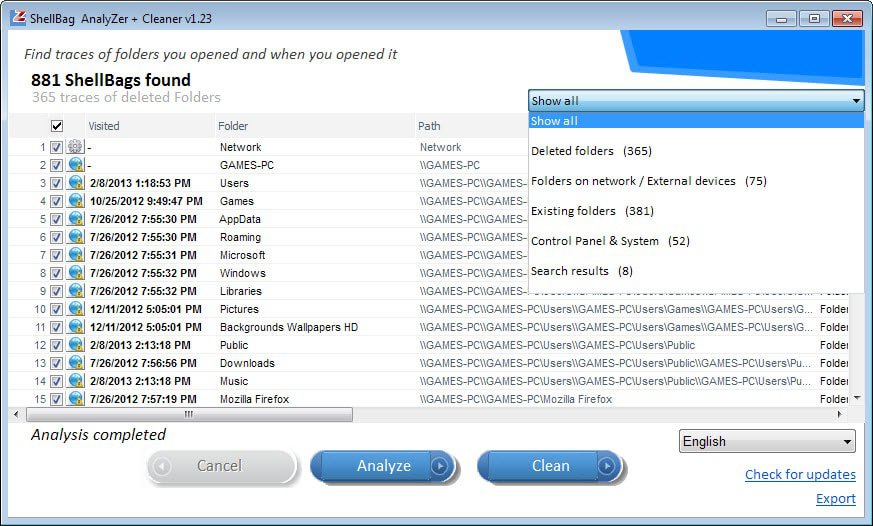Open the Check for updates link

tap(799, 474)
